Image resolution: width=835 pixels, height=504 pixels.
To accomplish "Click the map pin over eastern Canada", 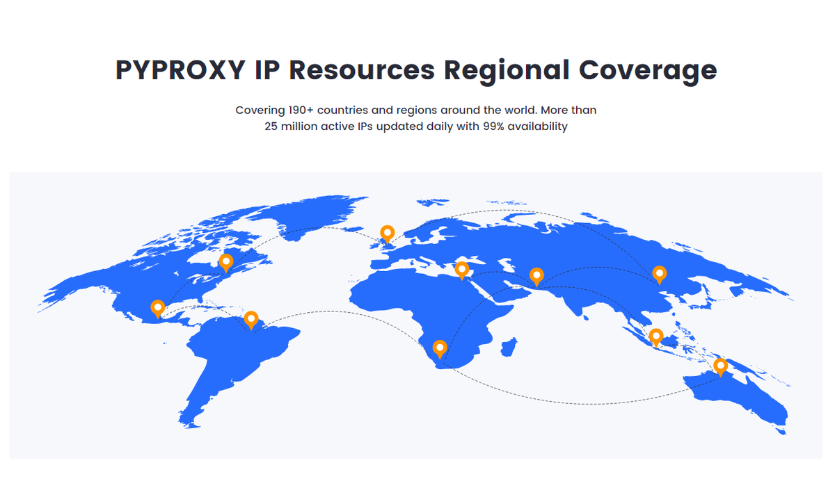I will [225, 263].
